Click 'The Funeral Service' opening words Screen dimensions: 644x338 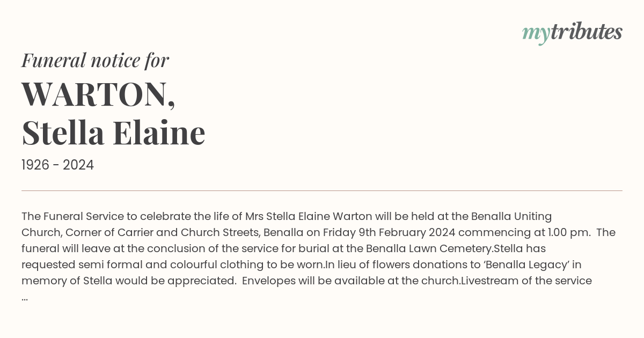(72, 216)
